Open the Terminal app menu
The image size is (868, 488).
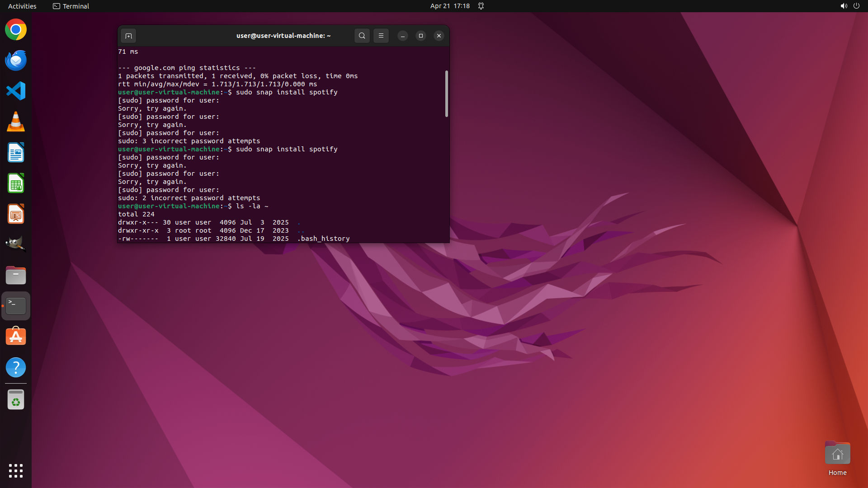point(71,6)
